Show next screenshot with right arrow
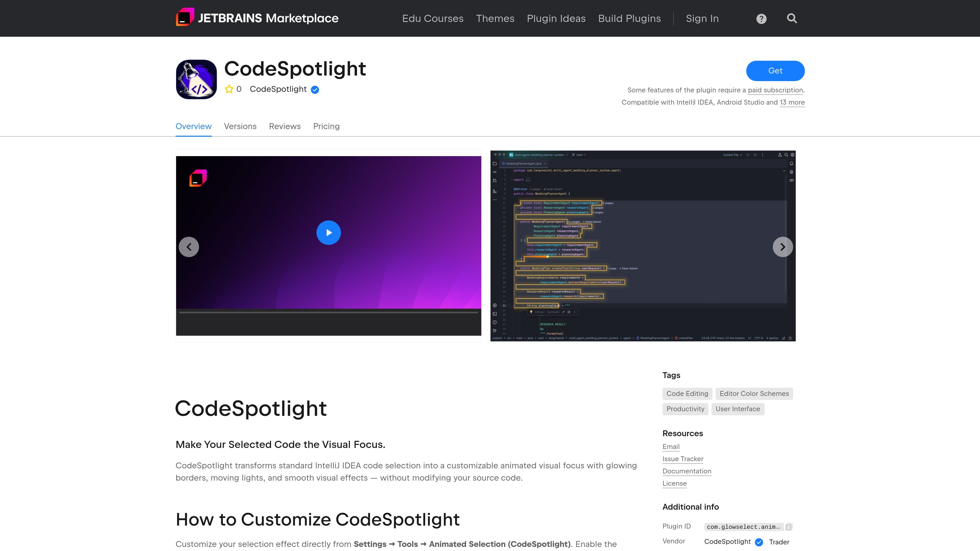The width and height of the screenshot is (980, 551). click(782, 247)
